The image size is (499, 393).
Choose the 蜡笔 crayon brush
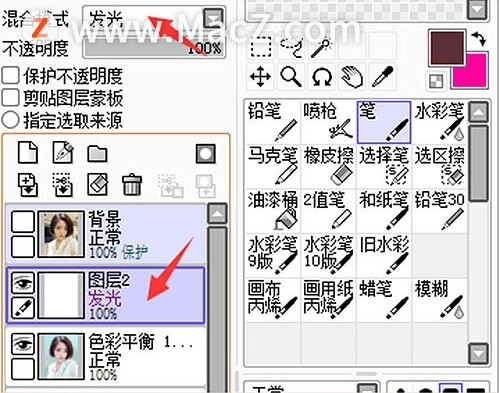click(384, 300)
